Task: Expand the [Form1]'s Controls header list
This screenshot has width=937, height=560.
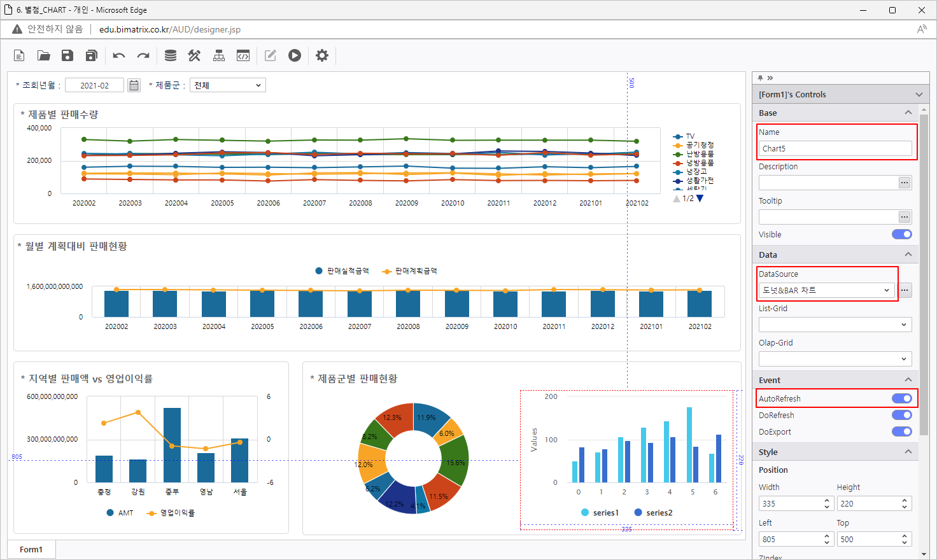Action: pyautogui.click(x=919, y=94)
